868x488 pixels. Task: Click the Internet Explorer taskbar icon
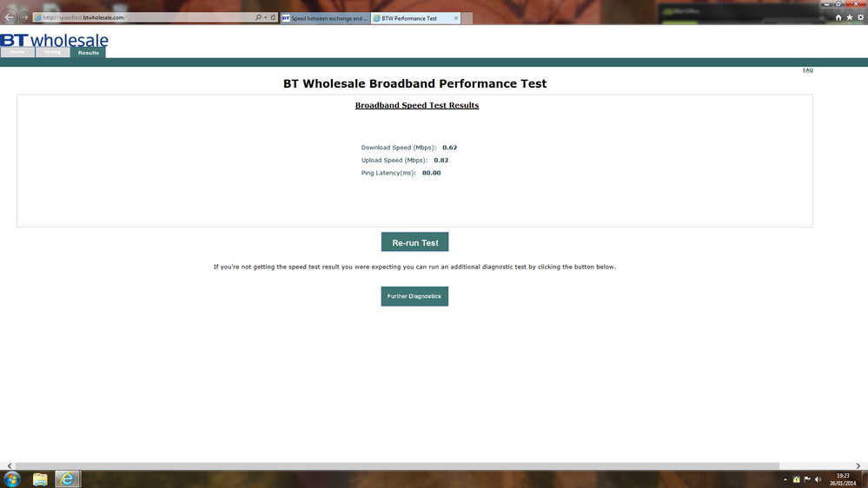pos(67,479)
